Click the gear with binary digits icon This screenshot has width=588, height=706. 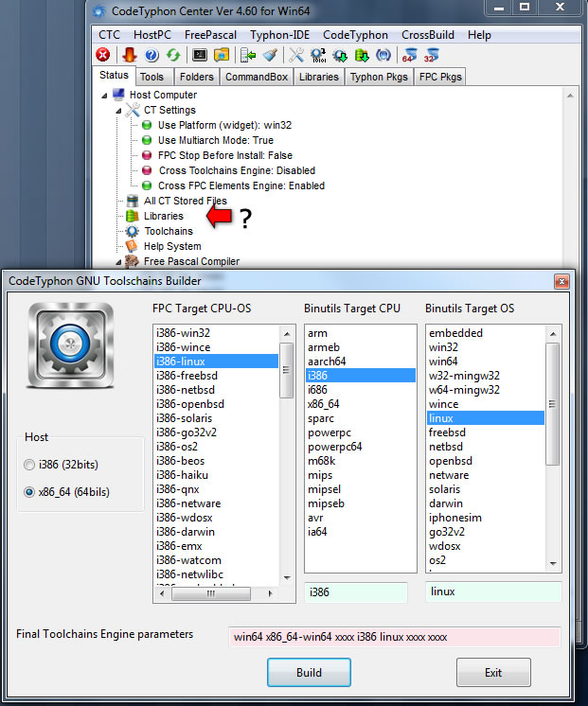pos(318,55)
